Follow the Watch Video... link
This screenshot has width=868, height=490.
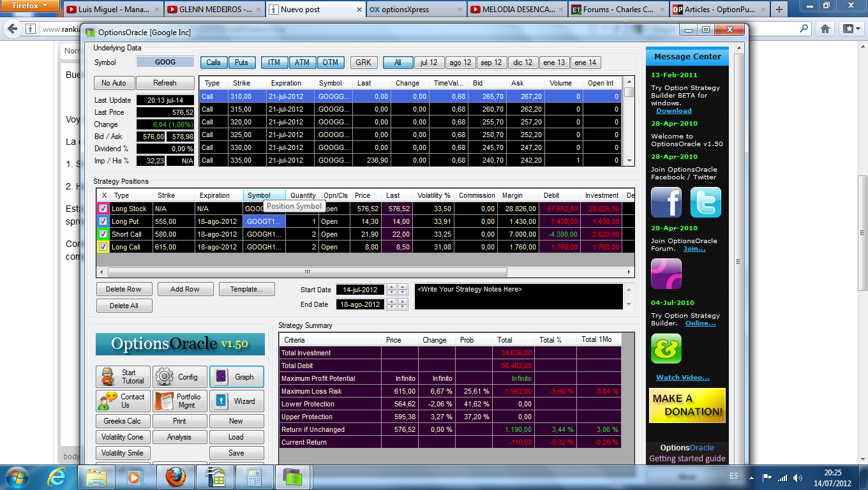(x=683, y=378)
